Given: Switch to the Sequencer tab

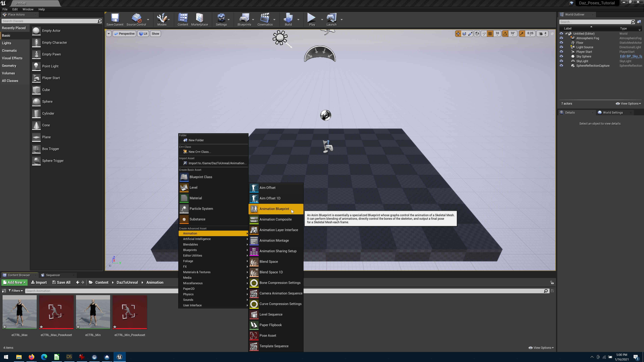Looking at the screenshot, I should tap(53, 275).
